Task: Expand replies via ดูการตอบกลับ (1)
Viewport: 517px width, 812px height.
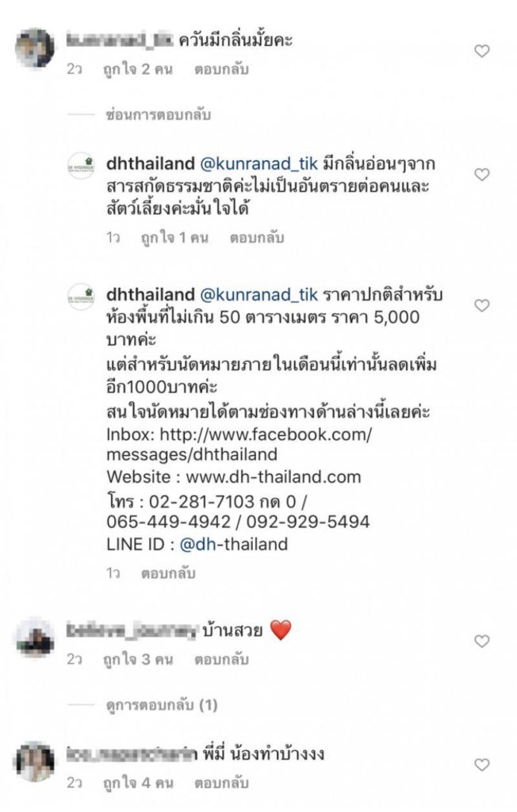Action: tap(162, 705)
